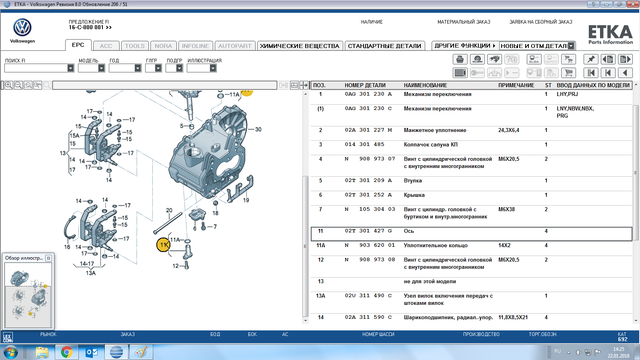This screenshot has height=360, width=640.
Task: Open the ИЛЛЮСТРАЦИЯ dropdown
Action: [x=213, y=68]
